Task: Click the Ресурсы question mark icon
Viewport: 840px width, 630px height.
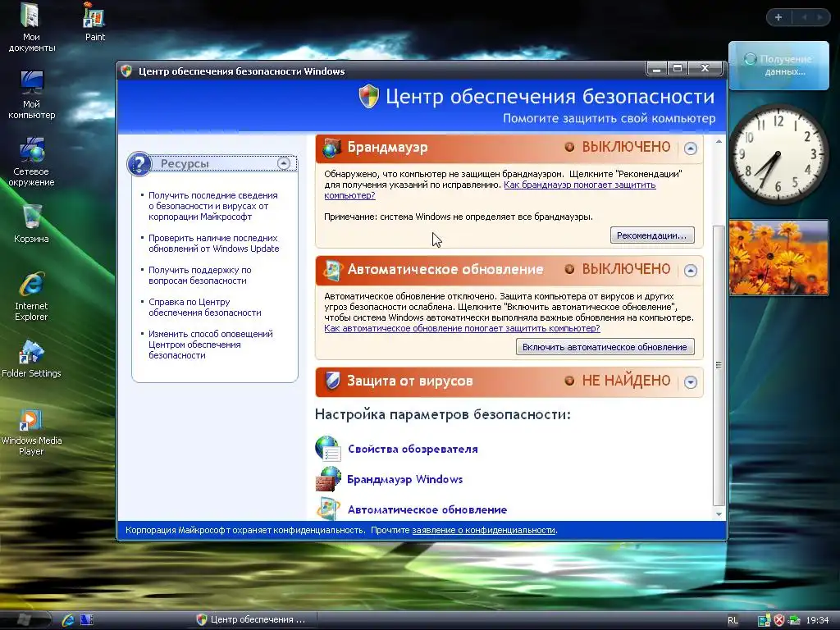Action: (139, 163)
